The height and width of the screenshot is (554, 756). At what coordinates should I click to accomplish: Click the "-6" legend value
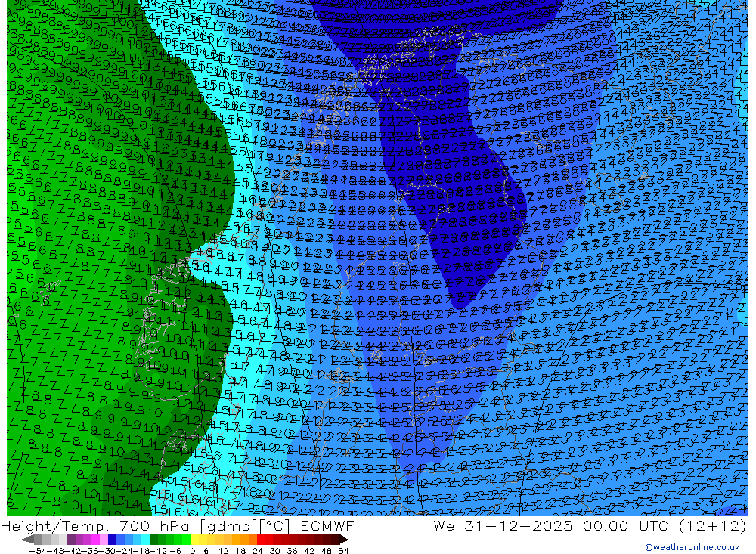(x=175, y=551)
